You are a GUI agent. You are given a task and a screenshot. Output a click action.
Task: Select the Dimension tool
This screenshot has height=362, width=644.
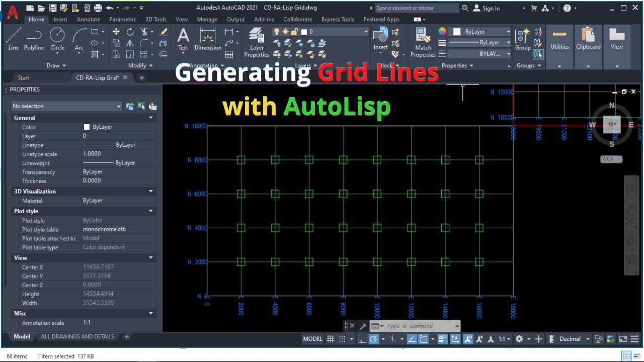(208, 39)
